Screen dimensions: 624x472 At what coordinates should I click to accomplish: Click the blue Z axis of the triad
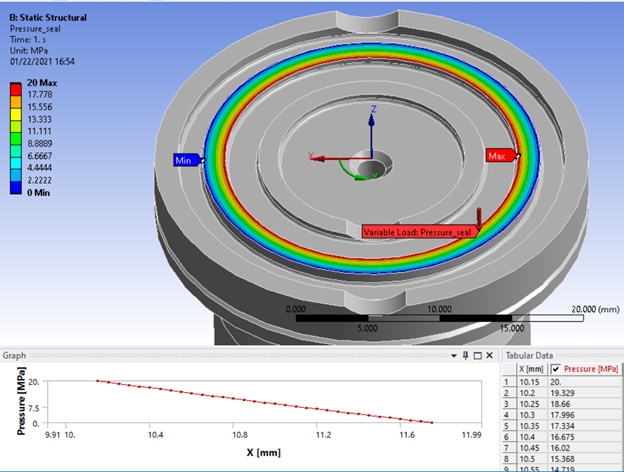tap(371, 136)
